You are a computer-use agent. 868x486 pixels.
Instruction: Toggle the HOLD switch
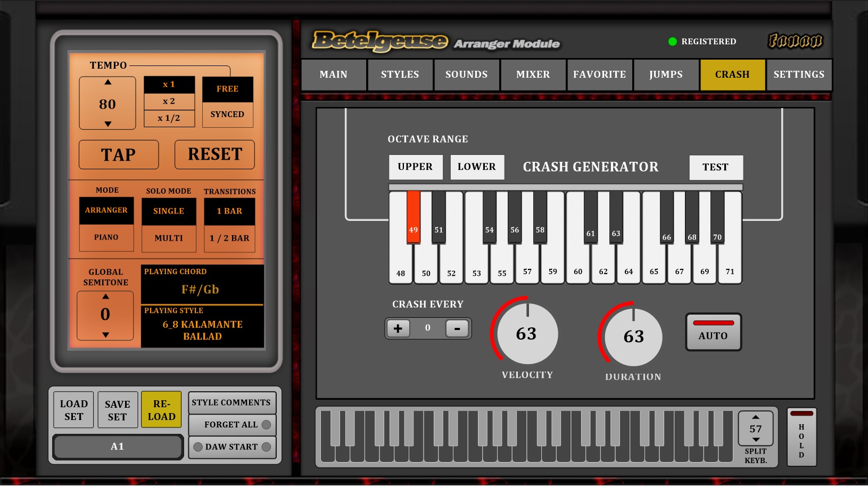click(801, 437)
